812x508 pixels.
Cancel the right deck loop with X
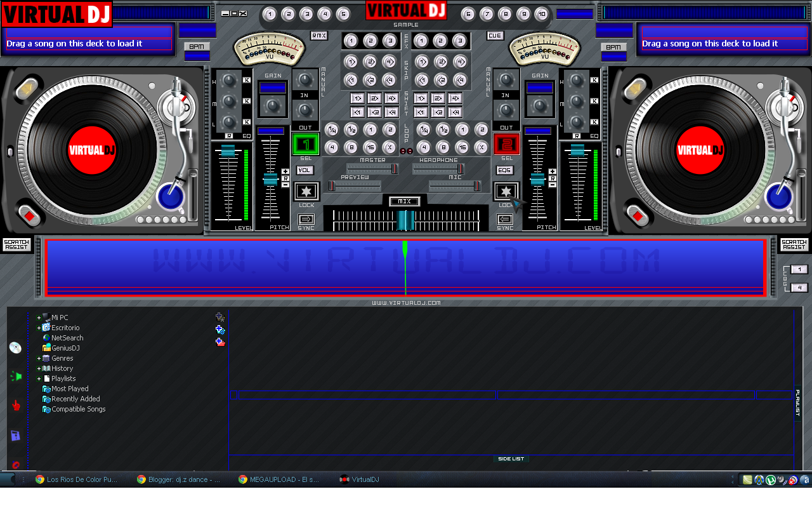pyautogui.click(x=481, y=147)
